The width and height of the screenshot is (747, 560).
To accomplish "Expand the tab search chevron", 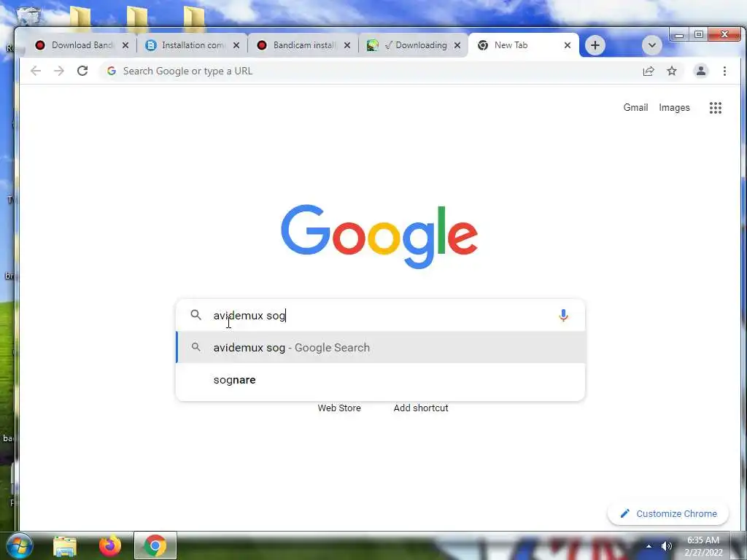I will 651,45.
